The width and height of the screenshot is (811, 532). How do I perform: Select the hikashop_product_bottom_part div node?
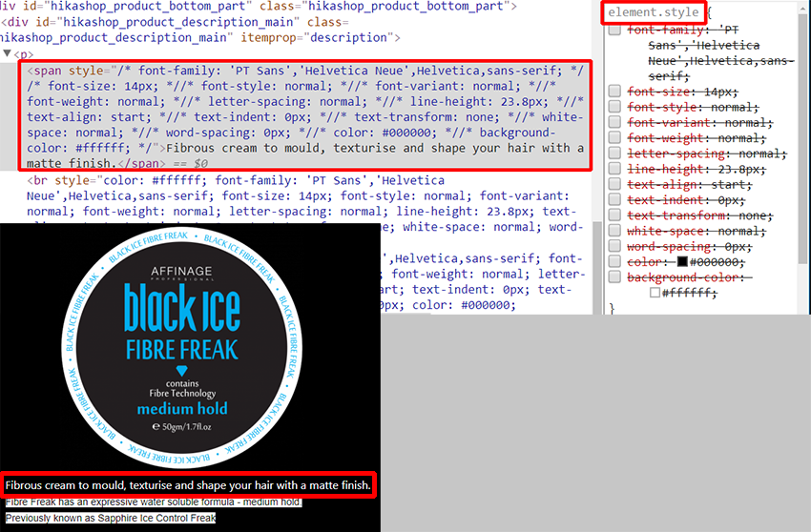259,7
